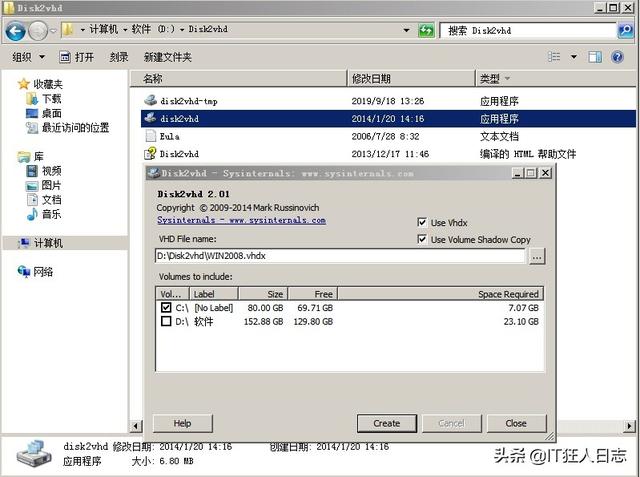Open 桌面 in navigation pane

44,113
